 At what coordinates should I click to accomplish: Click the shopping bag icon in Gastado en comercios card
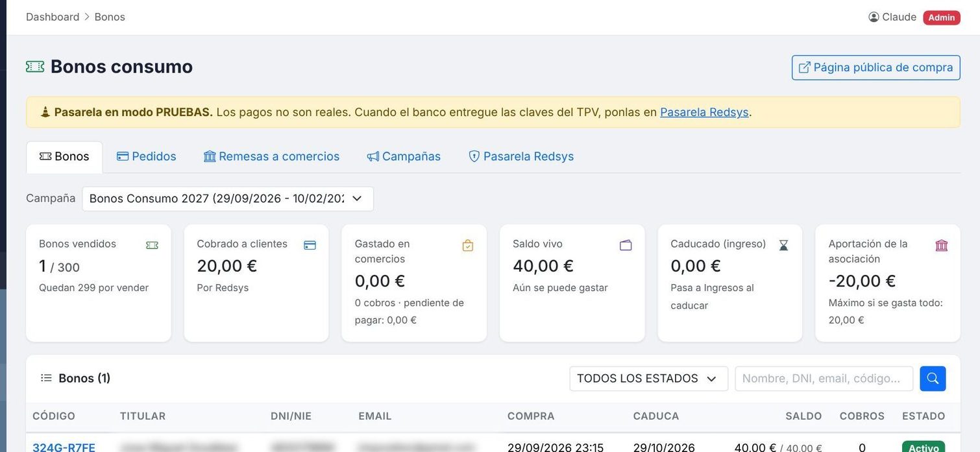click(x=468, y=245)
